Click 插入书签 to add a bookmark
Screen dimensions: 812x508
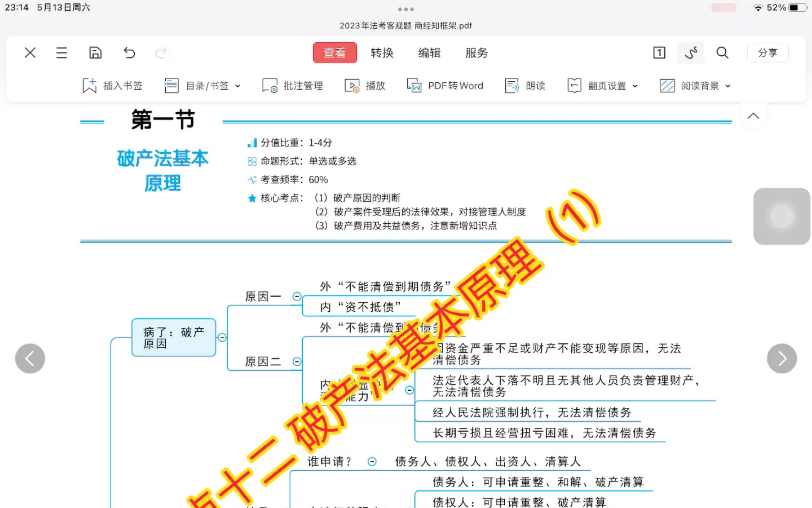coord(112,86)
